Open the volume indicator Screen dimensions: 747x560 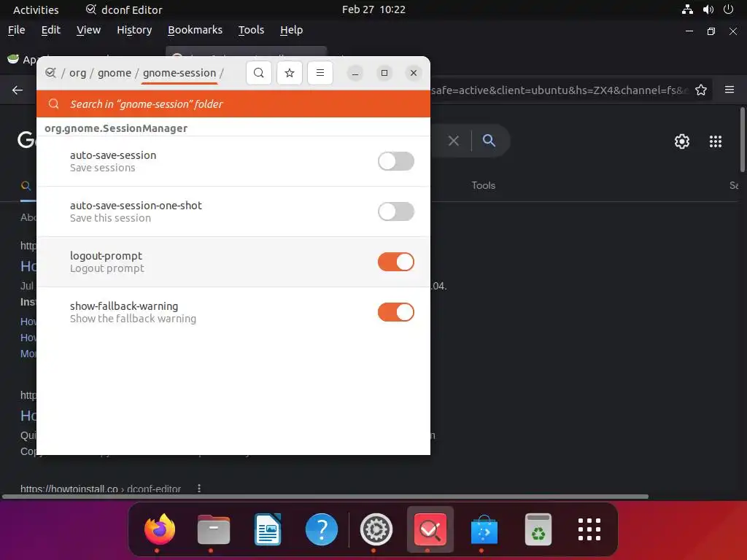708,9
